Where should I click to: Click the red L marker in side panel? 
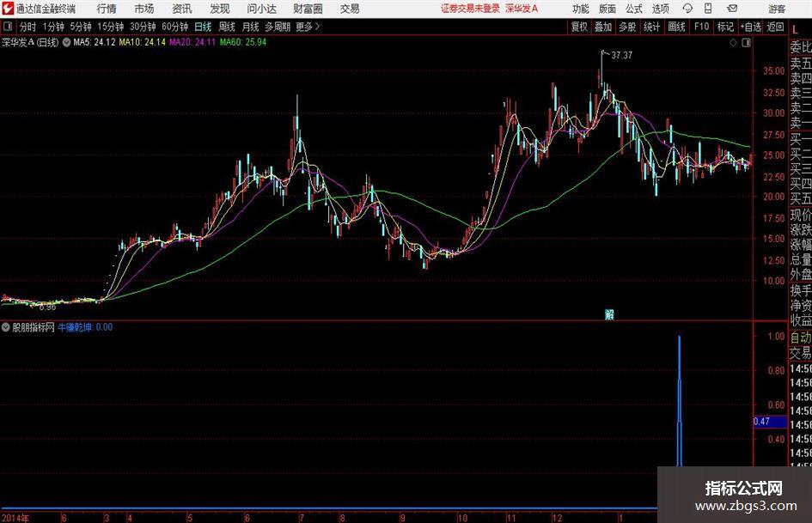(x=795, y=30)
